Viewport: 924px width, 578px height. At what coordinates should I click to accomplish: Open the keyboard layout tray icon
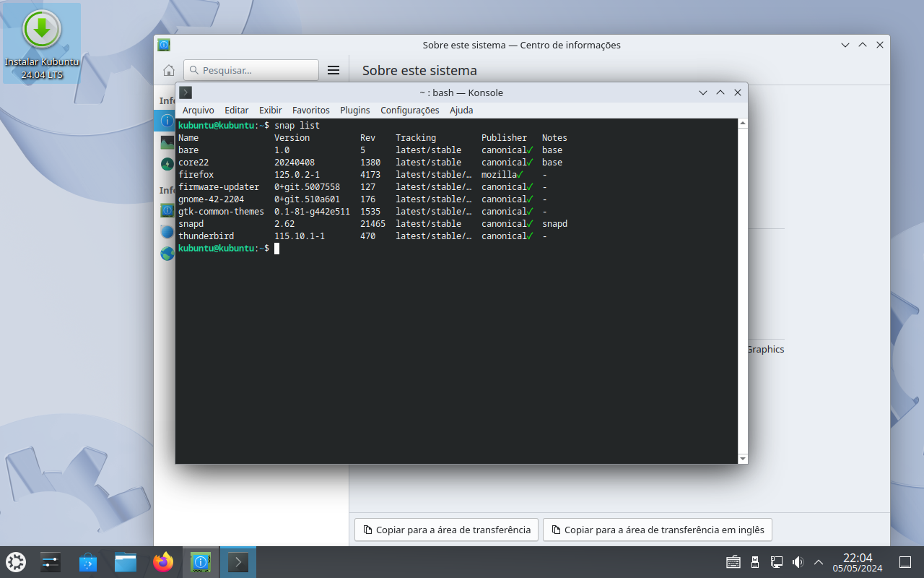(733, 561)
